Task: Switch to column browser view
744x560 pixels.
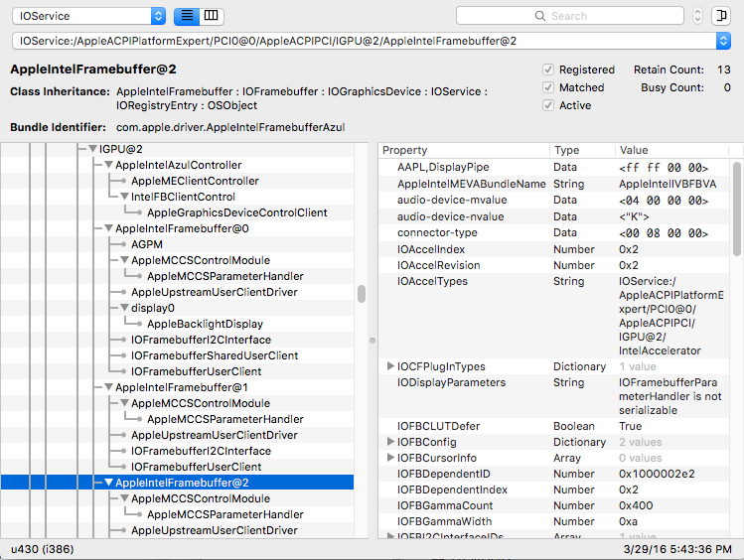Action: coord(212,16)
